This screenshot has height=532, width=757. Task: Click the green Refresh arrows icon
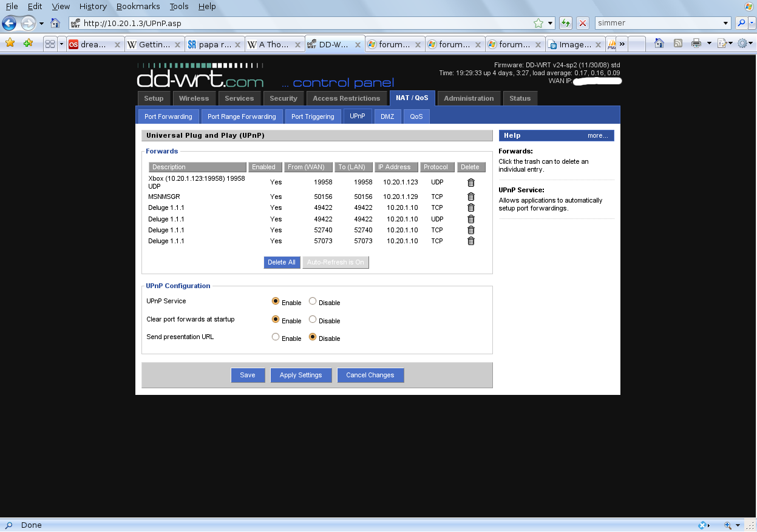[x=566, y=24]
